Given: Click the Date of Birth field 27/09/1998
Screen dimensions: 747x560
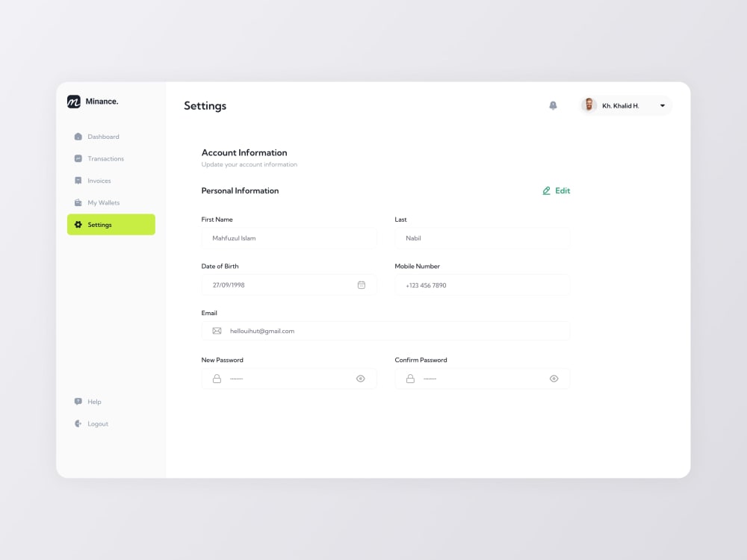Looking at the screenshot, I should tap(289, 284).
